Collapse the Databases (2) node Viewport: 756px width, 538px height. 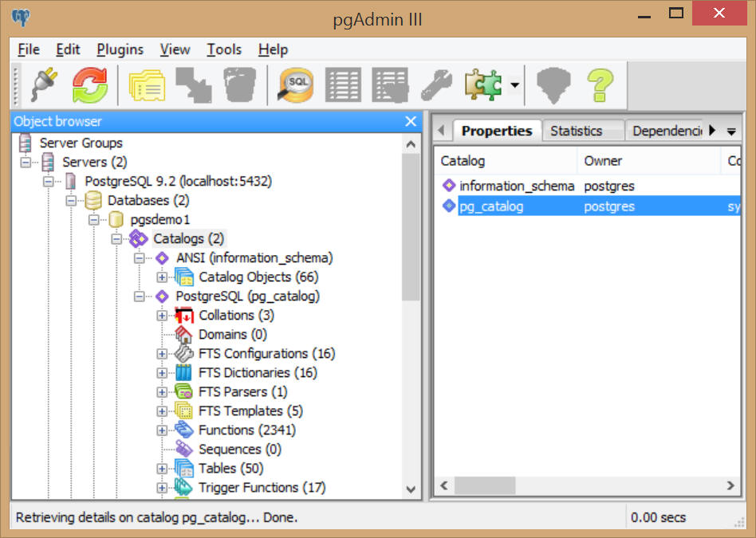71,201
